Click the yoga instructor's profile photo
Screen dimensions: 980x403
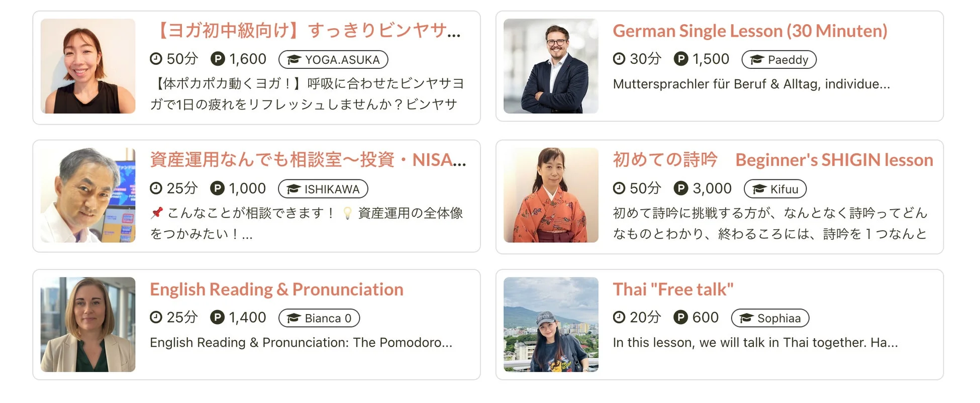(x=88, y=66)
